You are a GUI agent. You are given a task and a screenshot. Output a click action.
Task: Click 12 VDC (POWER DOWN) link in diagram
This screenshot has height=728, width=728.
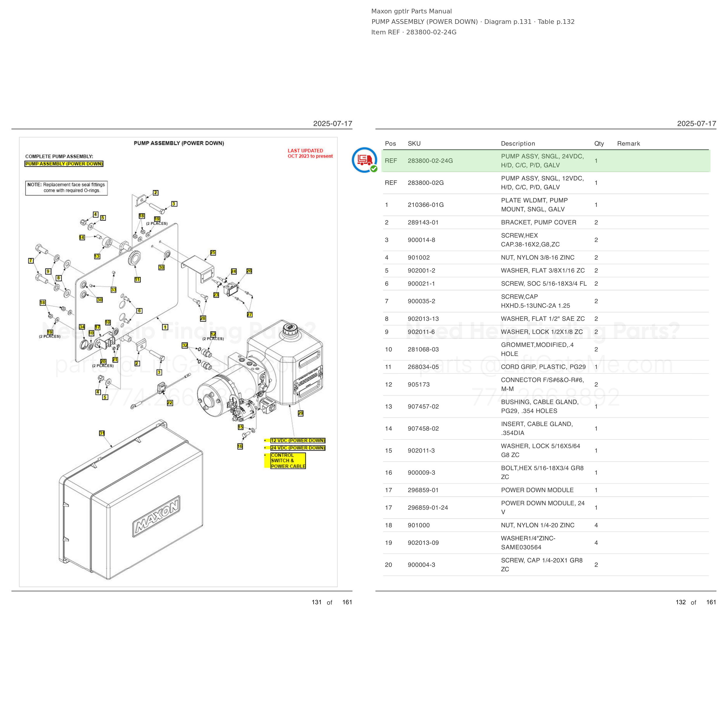[298, 441]
